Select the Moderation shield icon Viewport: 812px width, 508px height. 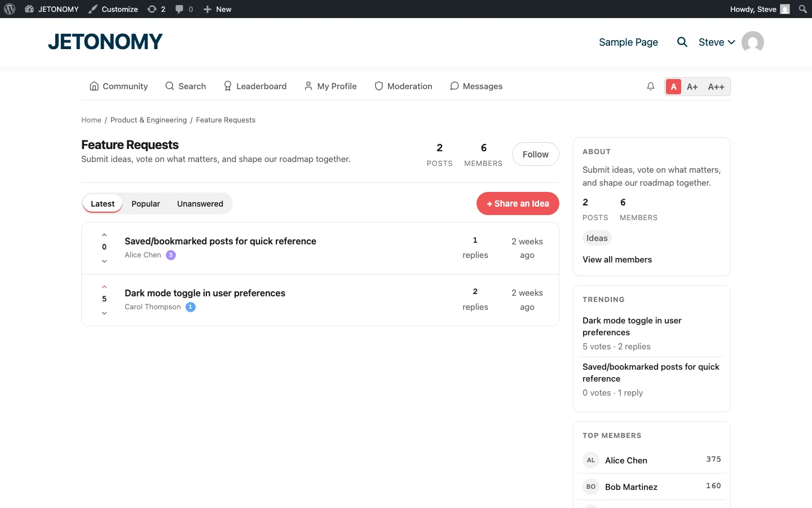pos(378,86)
